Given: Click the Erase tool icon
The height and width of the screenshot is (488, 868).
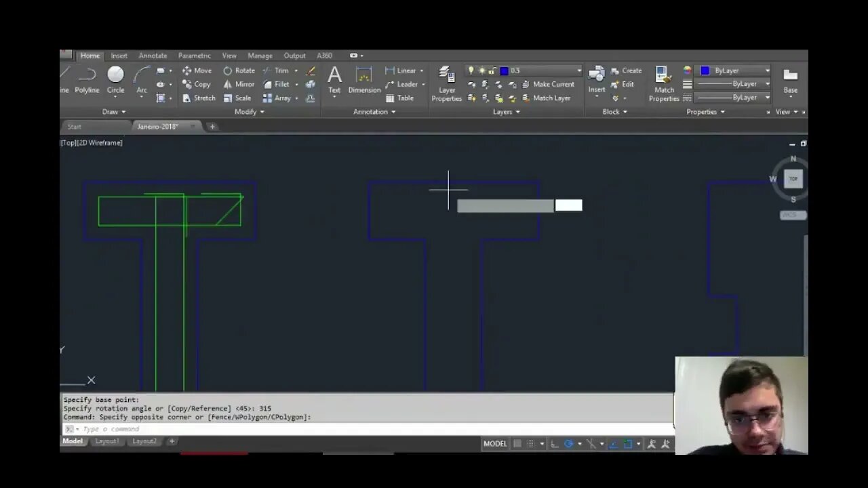Looking at the screenshot, I should [311, 70].
